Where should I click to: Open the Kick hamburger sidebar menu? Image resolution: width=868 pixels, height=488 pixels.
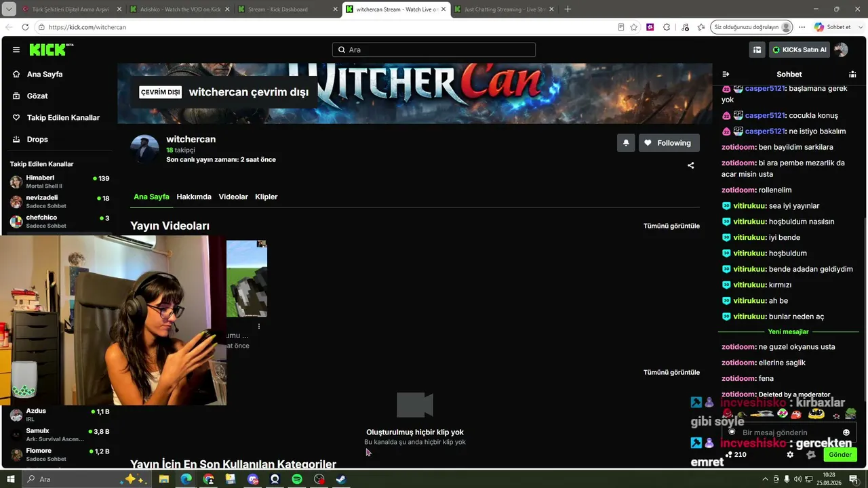pos(16,49)
